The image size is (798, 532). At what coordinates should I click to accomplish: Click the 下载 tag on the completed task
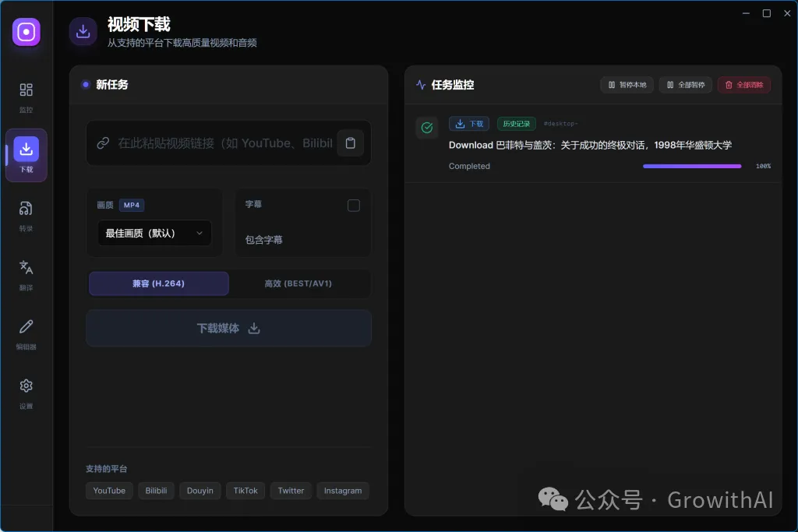[469, 123]
